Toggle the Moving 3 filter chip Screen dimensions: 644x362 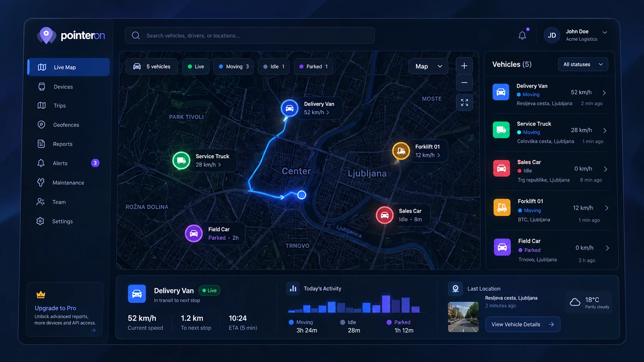click(234, 67)
